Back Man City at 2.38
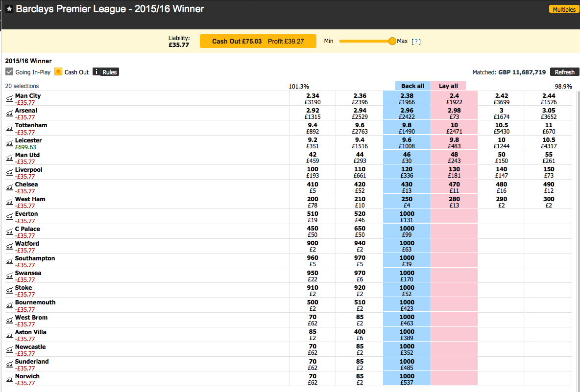 [407, 99]
